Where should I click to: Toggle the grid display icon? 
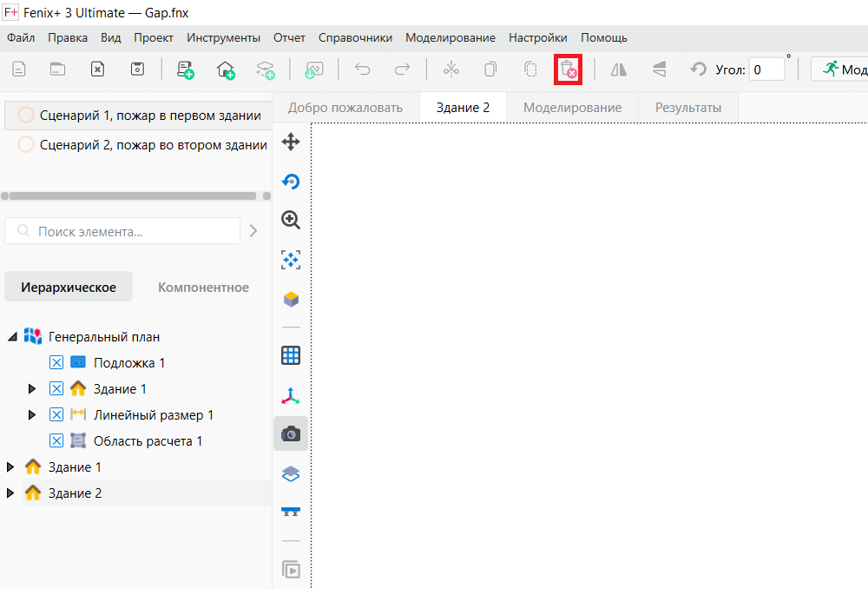coord(291,355)
